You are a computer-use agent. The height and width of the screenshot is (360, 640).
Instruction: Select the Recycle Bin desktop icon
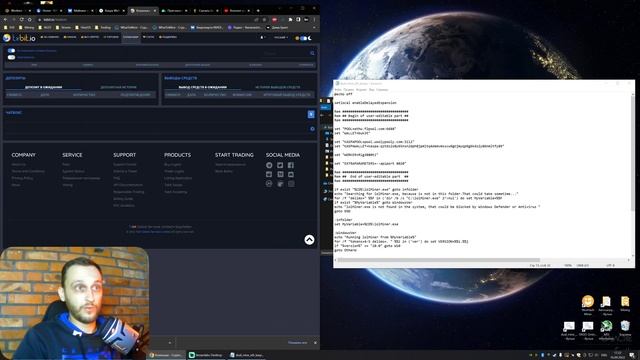click(x=625, y=329)
